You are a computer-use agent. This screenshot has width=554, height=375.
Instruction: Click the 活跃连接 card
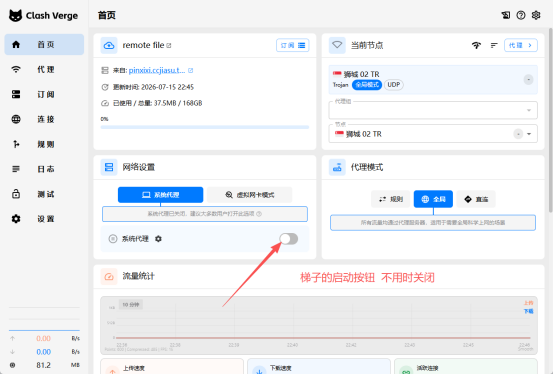[466, 367]
